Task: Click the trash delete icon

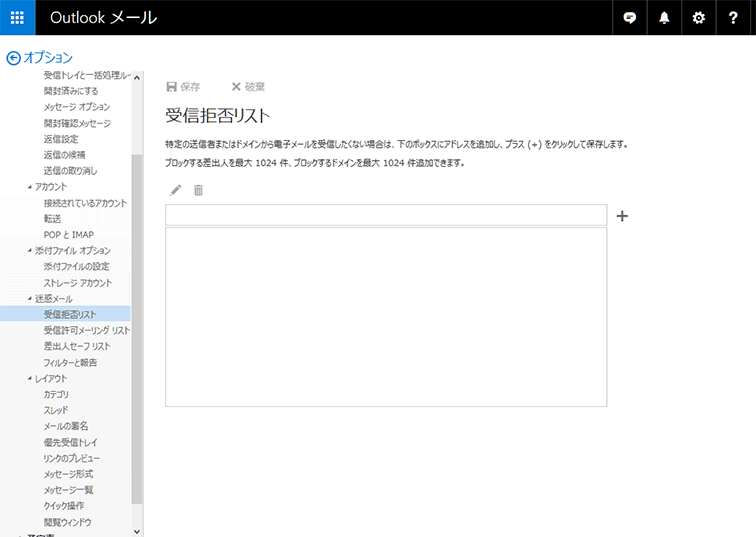Action: [198, 190]
